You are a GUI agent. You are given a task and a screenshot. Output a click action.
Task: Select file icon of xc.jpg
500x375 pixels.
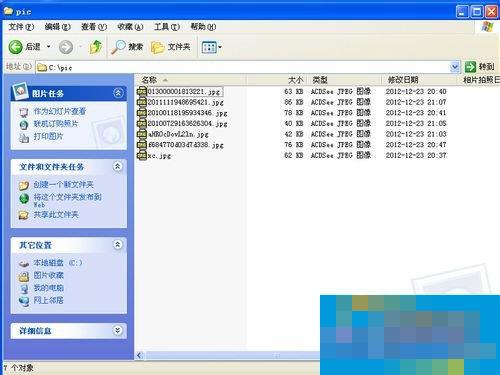pos(142,155)
